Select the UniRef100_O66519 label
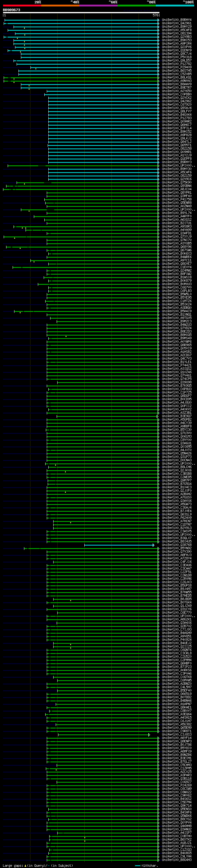Screen dimensions: 197x868 click(176, 694)
